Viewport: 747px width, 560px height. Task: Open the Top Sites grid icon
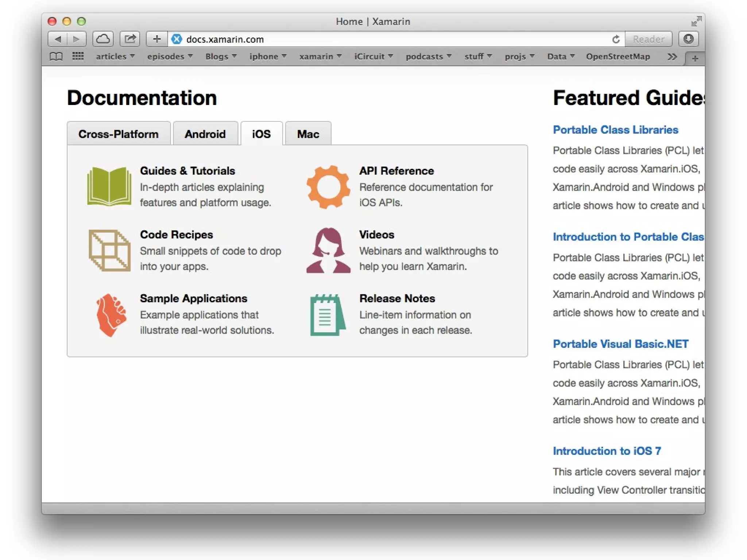pyautogui.click(x=78, y=57)
